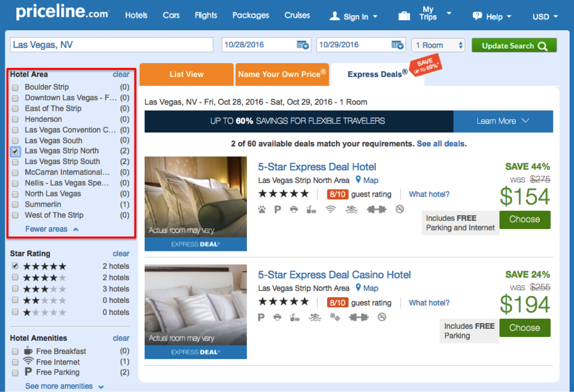Uncheck the 5-star rating checkbox
The height and width of the screenshot is (392, 574).
(x=15, y=265)
